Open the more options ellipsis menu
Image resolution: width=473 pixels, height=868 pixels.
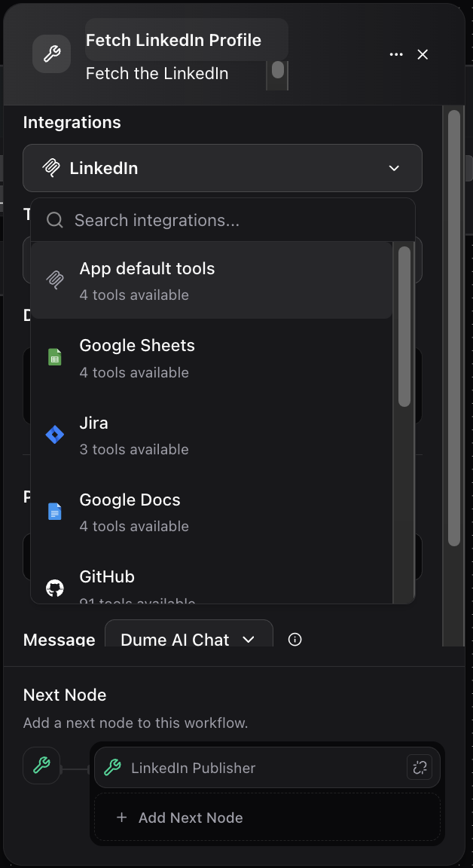coord(396,54)
